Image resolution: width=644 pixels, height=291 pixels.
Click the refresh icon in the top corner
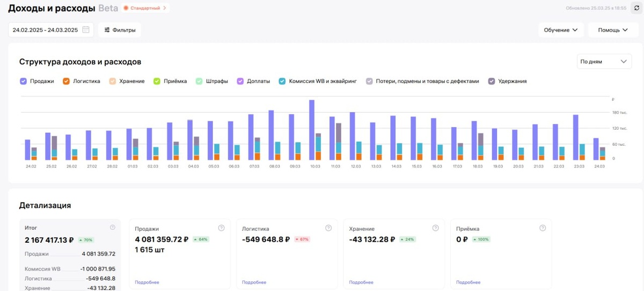(x=637, y=8)
